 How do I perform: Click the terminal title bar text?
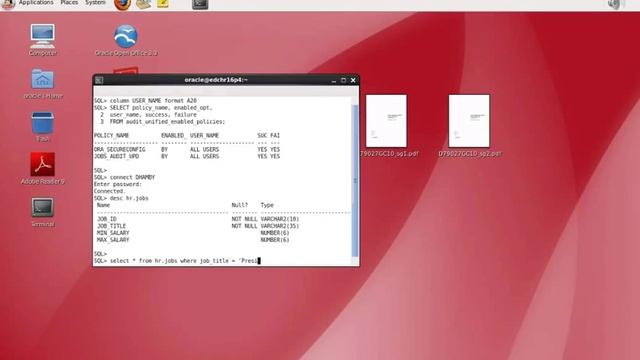coord(216,80)
